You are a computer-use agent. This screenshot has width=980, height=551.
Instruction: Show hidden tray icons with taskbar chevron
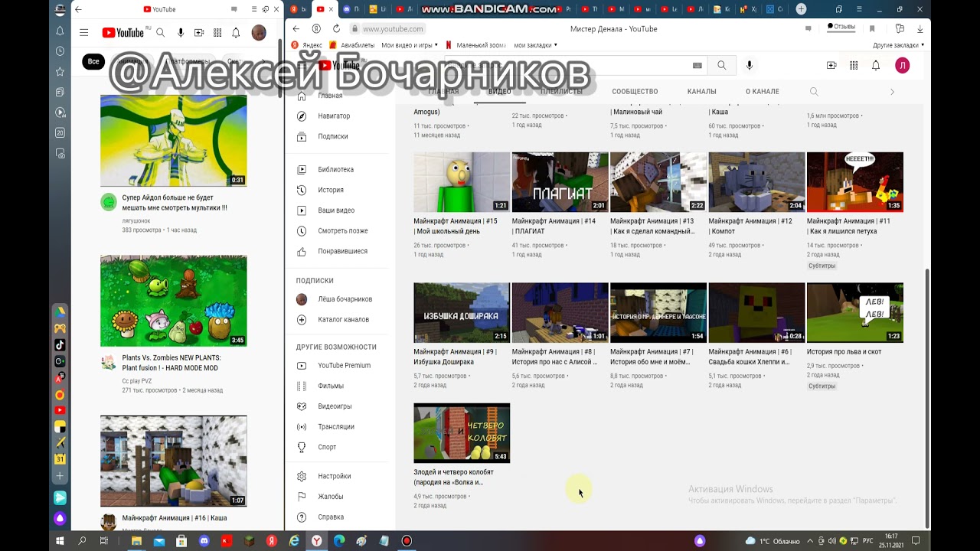[810, 541]
